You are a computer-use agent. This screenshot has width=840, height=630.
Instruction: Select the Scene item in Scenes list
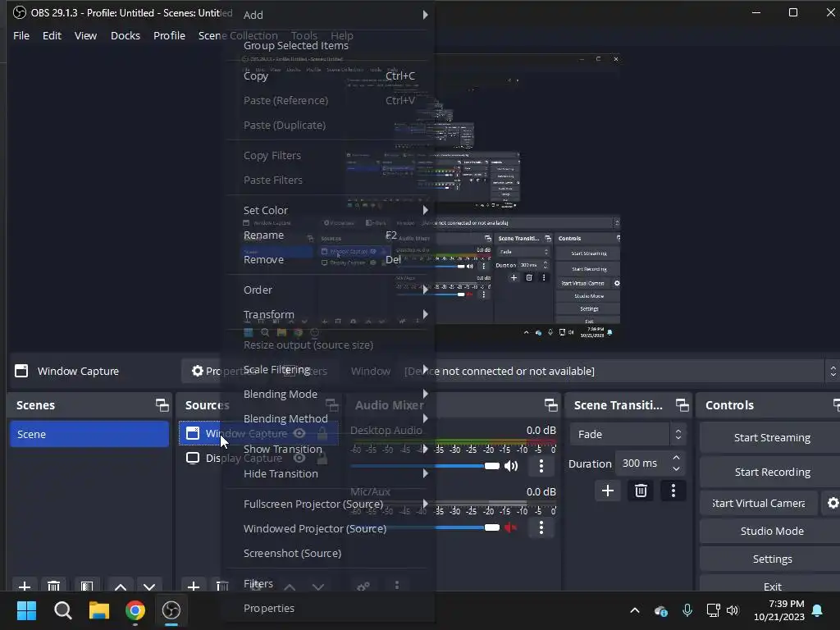89,434
